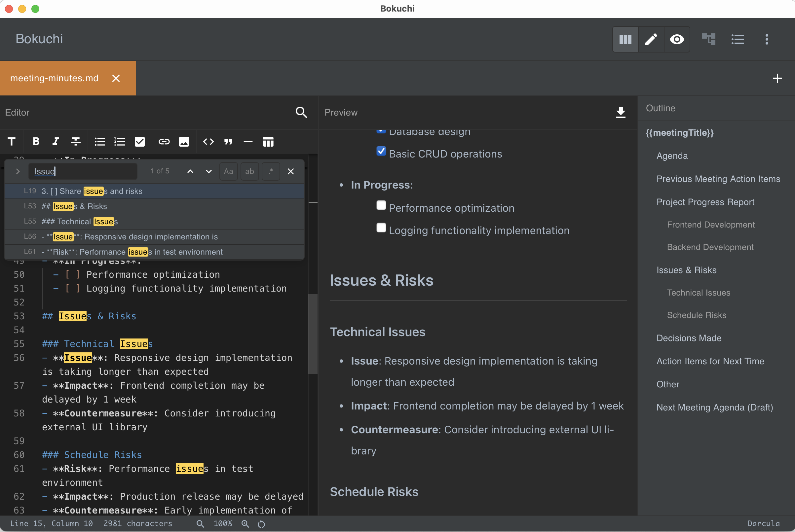Insert a table from the toolbar
Image resolution: width=795 pixels, height=532 pixels.
tap(268, 141)
